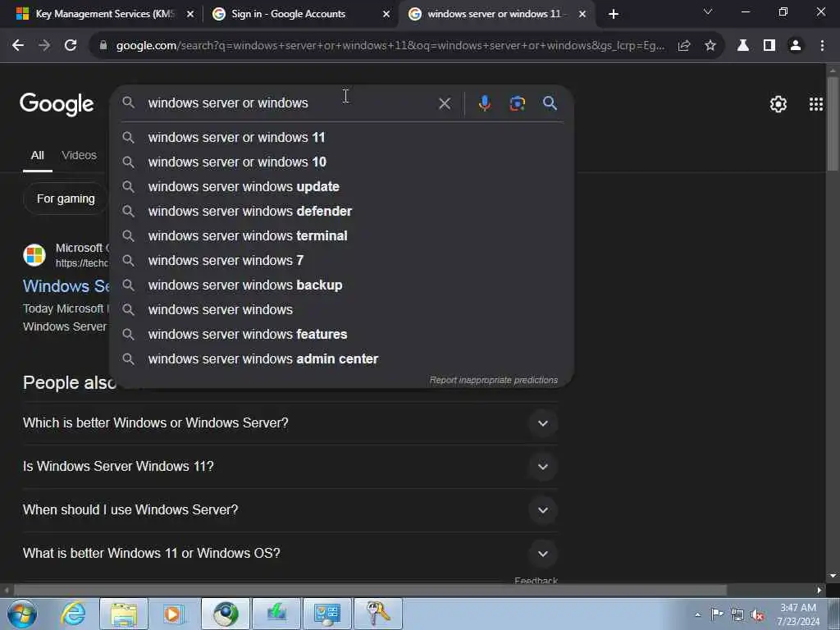The width and height of the screenshot is (840, 630).
Task: Choose plain suggestion windows server windows
Action: click(341, 309)
